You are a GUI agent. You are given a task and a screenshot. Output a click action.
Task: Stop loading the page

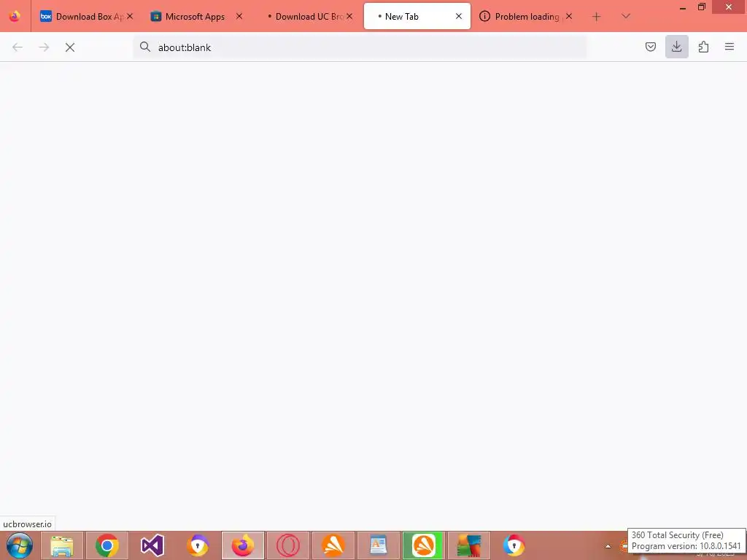70,47
